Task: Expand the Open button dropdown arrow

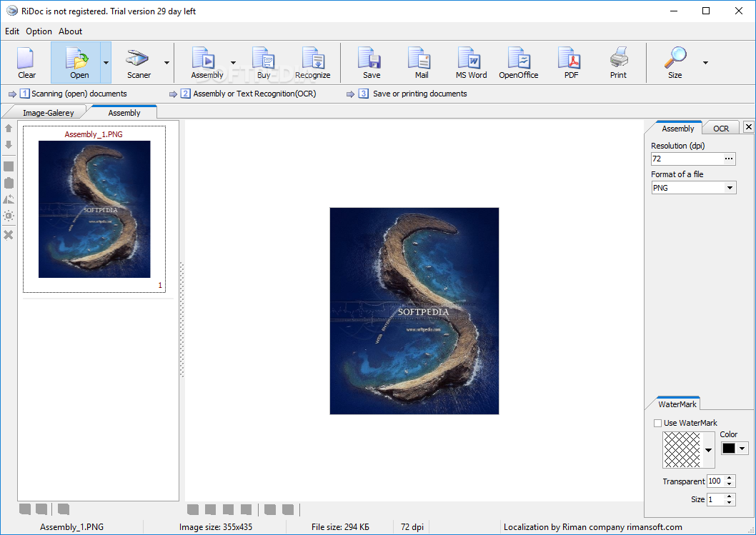Action: [x=106, y=63]
